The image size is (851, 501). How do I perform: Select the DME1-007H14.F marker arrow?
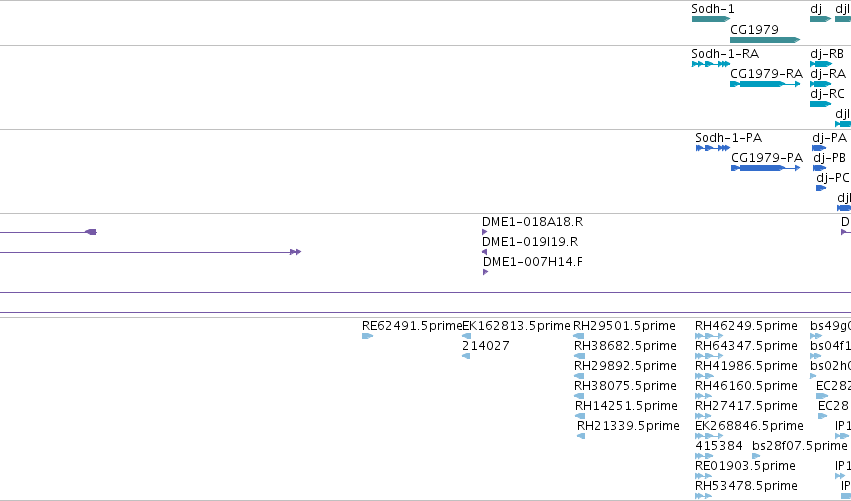(486, 272)
